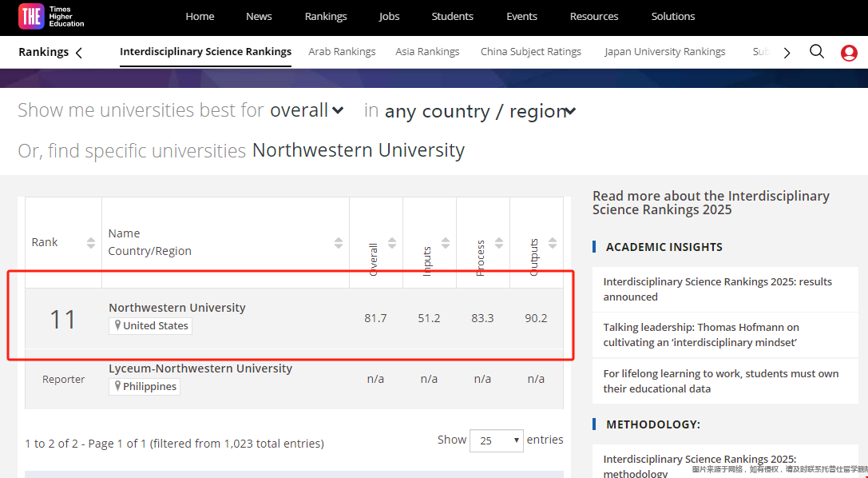The height and width of the screenshot is (478, 868).
Task: Sort table by Rank column arrows
Action: click(91, 243)
